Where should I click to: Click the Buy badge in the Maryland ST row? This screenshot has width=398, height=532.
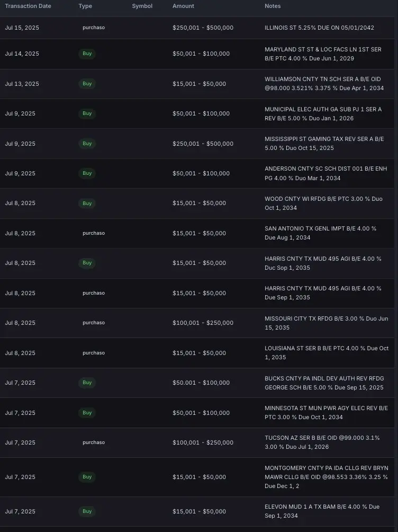pyautogui.click(x=87, y=54)
